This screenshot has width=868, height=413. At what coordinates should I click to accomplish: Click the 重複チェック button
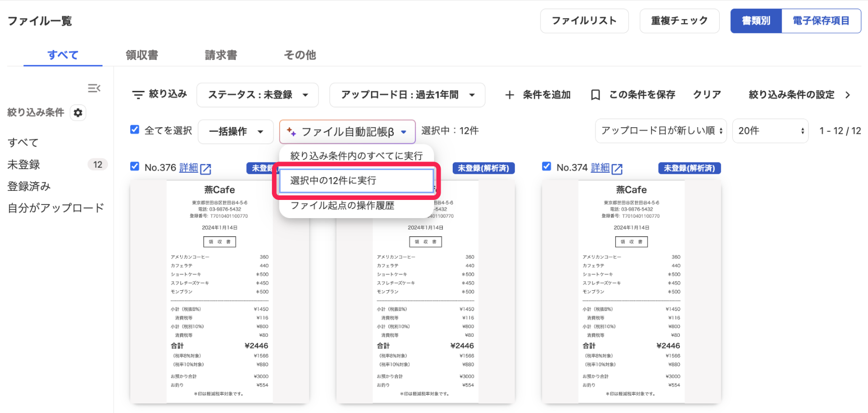tap(679, 21)
